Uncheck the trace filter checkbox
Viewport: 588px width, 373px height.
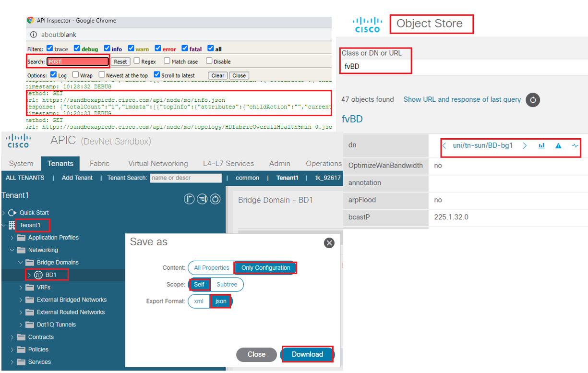49,48
